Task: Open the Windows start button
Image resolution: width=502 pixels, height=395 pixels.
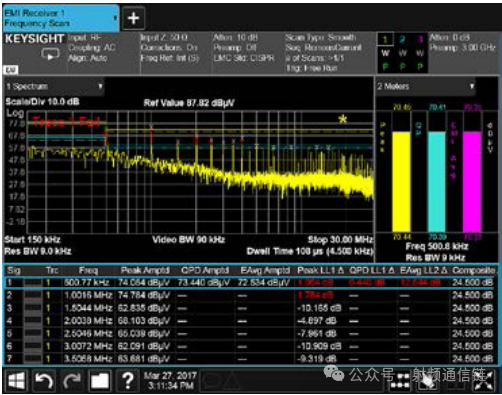Action: click(x=17, y=380)
